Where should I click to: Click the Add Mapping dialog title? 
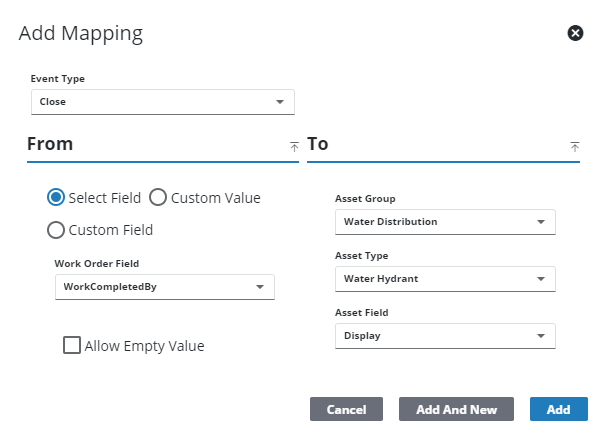[x=81, y=34]
